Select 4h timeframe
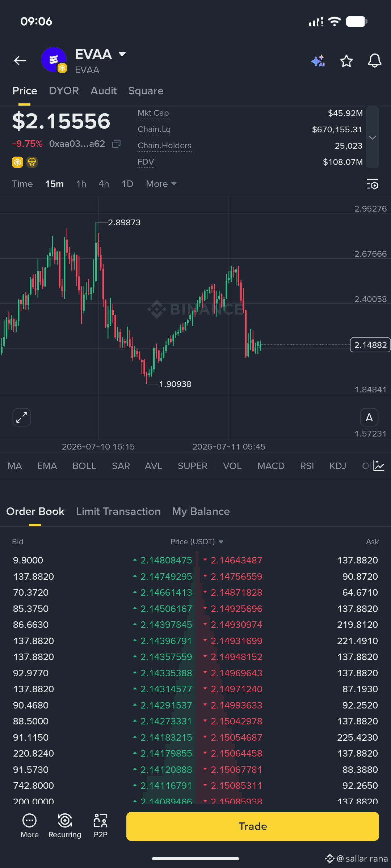This screenshot has height=868, width=391. pyautogui.click(x=104, y=184)
